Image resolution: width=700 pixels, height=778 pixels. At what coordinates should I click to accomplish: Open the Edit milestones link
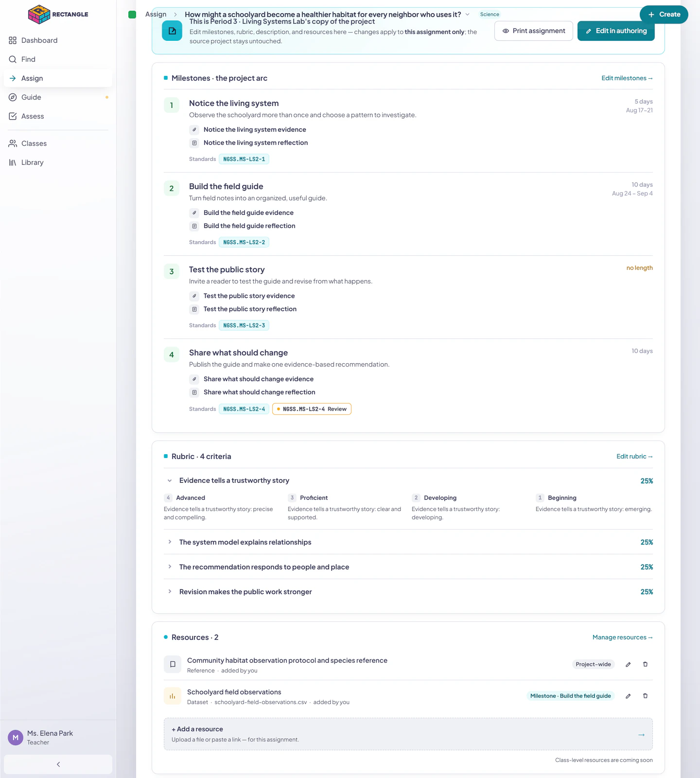[627, 78]
